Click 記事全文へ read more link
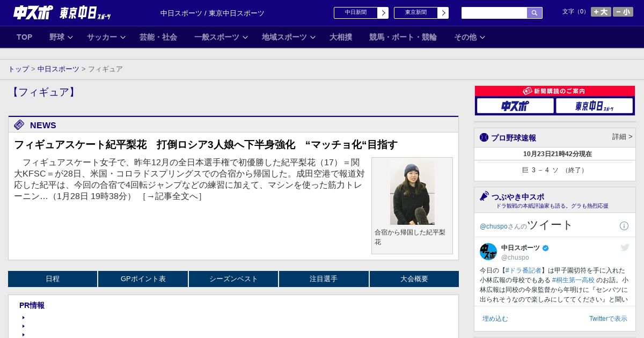Image resolution: width=644 pixels, height=338 pixels. [x=172, y=196]
